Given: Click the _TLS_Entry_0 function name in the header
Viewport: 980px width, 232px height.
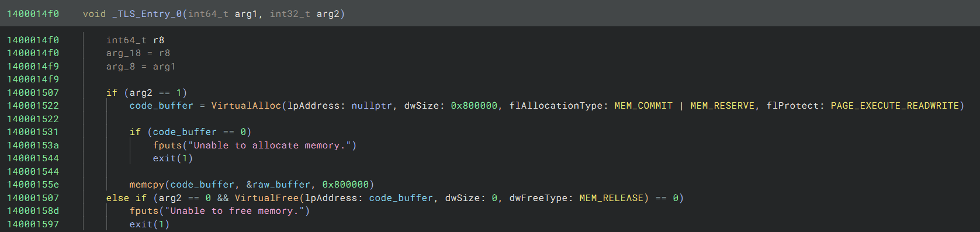Looking at the screenshot, I should (x=147, y=13).
